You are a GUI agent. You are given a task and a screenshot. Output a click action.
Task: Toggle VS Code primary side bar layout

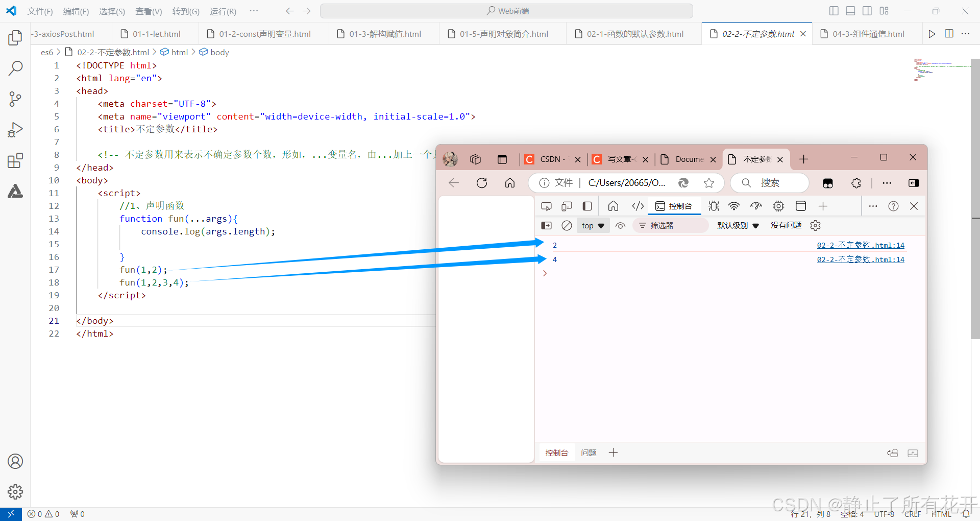834,11
